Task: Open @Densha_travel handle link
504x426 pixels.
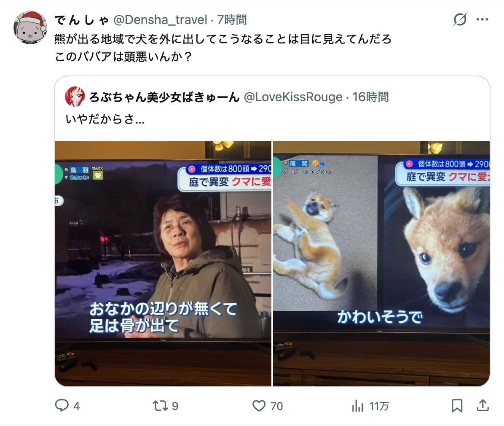Action: point(160,20)
